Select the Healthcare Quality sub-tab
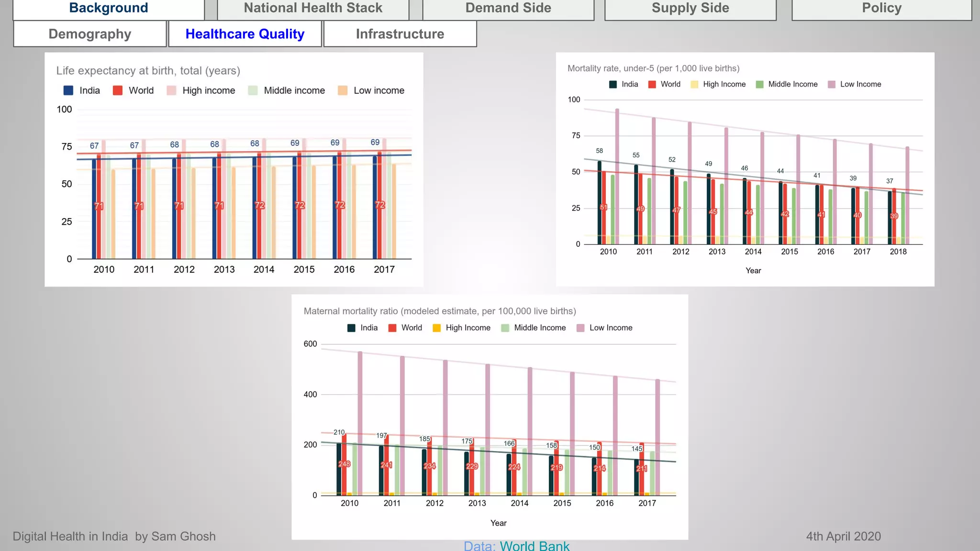The height and width of the screenshot is (551, 980). coord(245,34)
